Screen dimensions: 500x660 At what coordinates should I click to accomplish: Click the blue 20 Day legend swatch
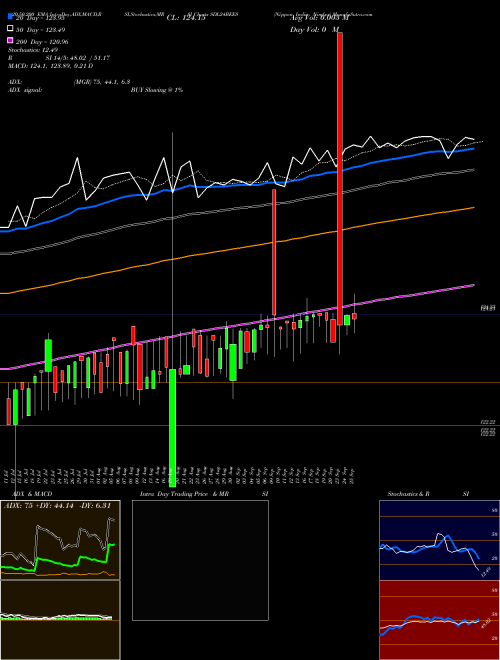pyautogui.click(x=10, y=17)
